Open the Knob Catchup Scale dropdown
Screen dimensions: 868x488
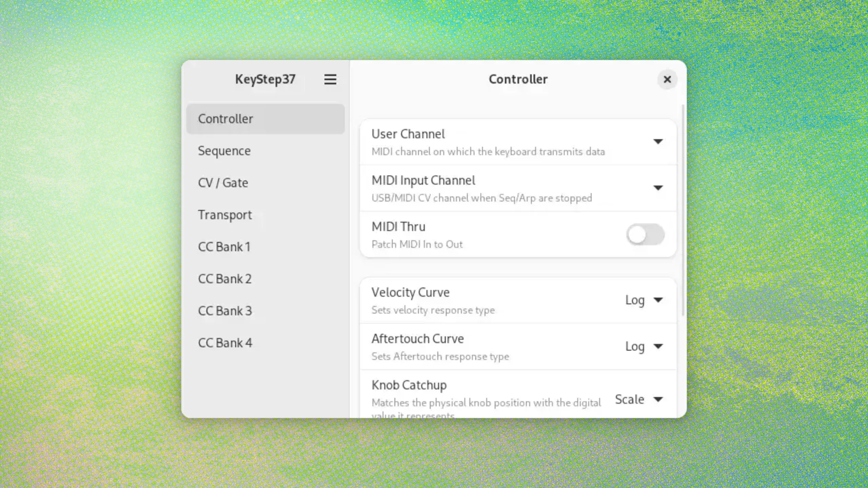coord(639,400)
